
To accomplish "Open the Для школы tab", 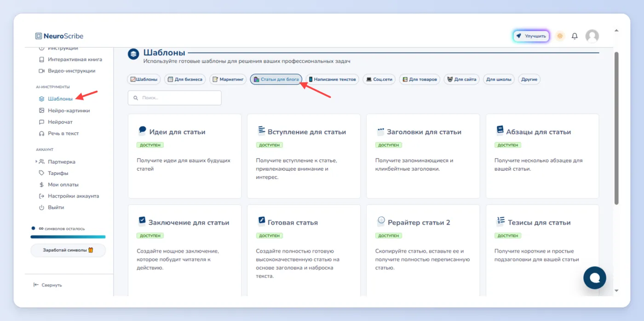I will (499, 80).
